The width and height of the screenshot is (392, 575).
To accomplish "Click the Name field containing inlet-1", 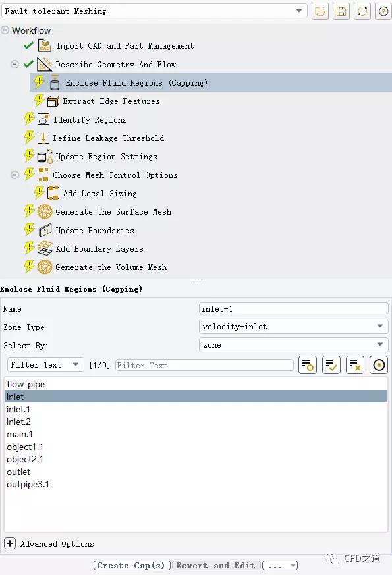I will (x=293, y=308).
